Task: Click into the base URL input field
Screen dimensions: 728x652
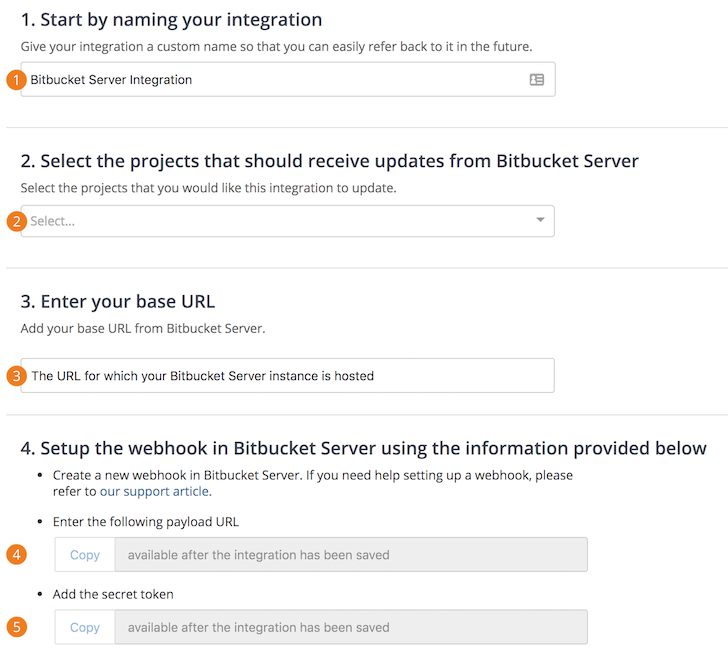Action: pyautogui.click(x=287, y=376)
